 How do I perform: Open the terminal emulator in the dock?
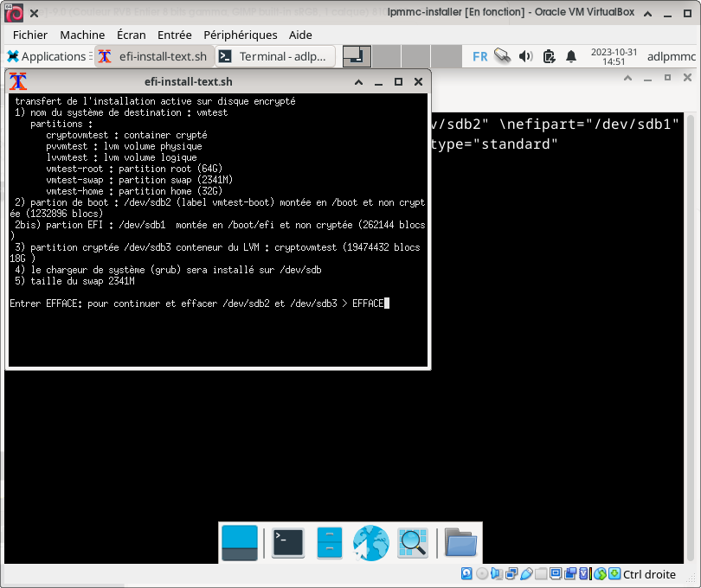click(287, 542)
